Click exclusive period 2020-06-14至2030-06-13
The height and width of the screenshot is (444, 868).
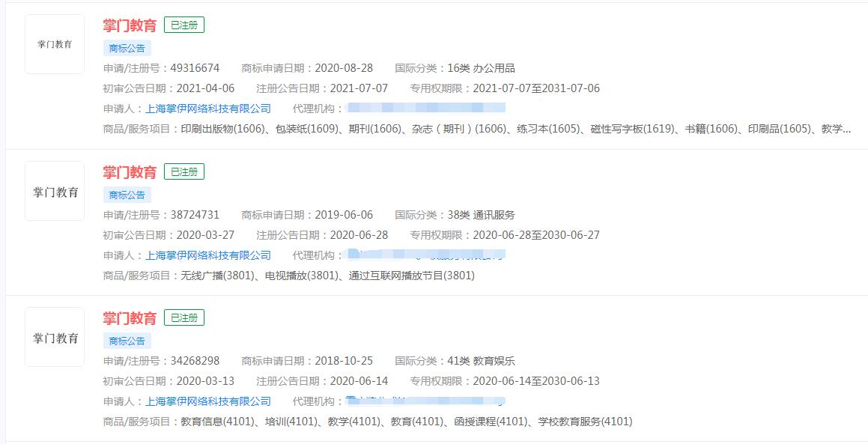tap(536, 381)
